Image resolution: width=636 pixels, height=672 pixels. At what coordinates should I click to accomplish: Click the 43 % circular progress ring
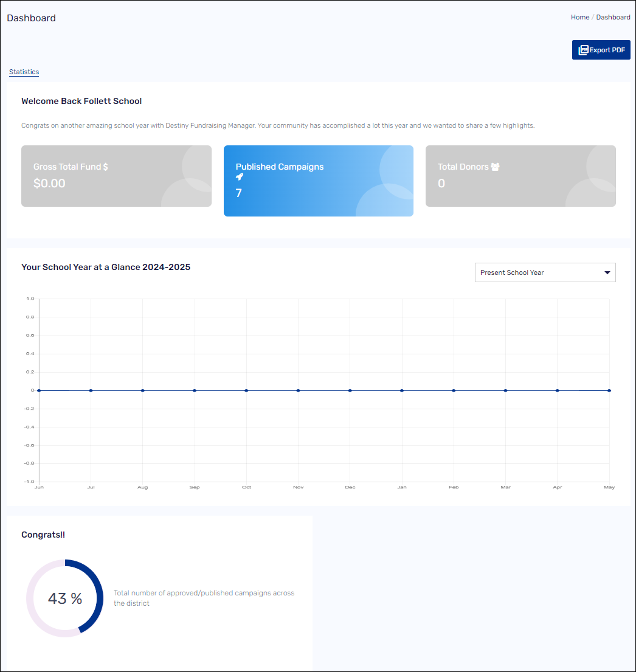[x=65, y=598]
